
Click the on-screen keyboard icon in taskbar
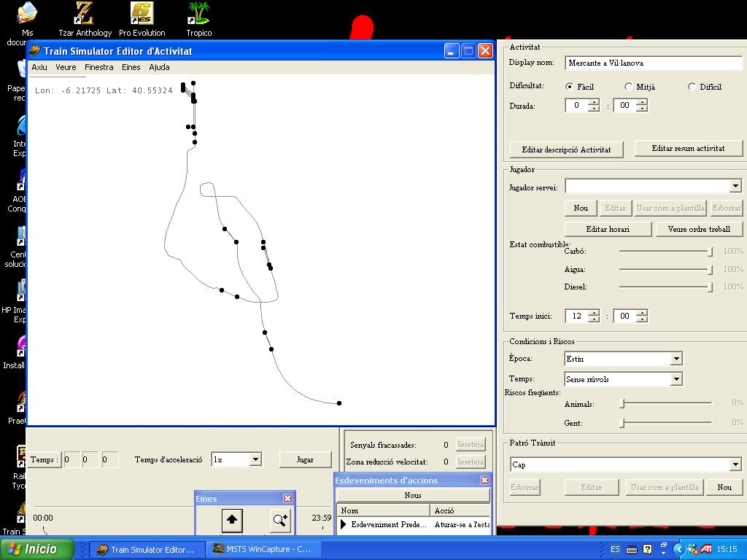pos(632,549)
